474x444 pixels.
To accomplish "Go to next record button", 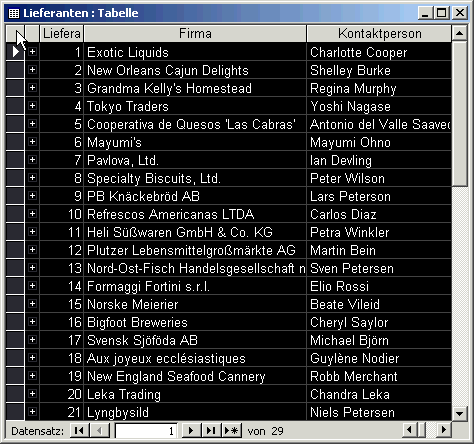I will [191, 431].
